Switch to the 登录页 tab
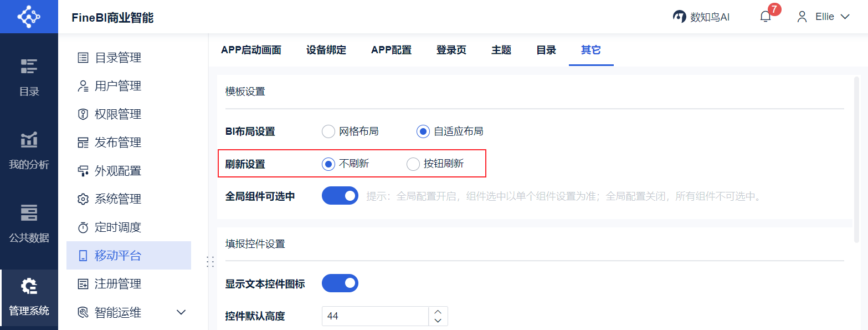Viewport: 868px width, 330px height. coord(451,50)
